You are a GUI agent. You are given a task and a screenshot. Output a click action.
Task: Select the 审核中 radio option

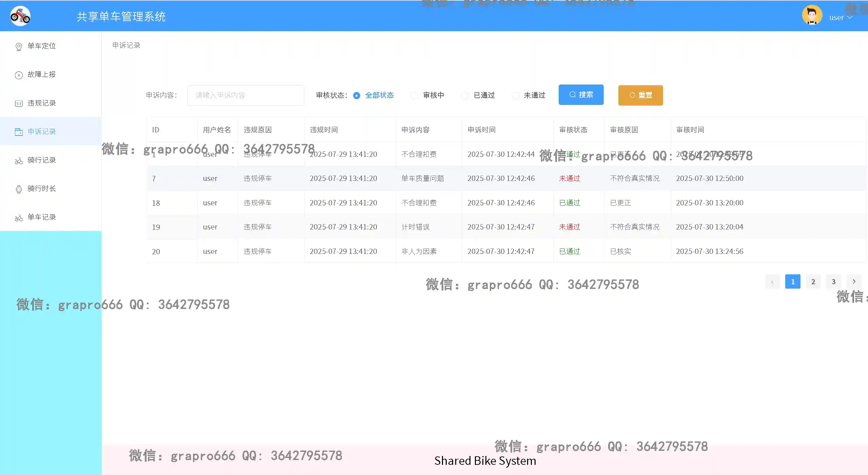click(x=414, y=95)
